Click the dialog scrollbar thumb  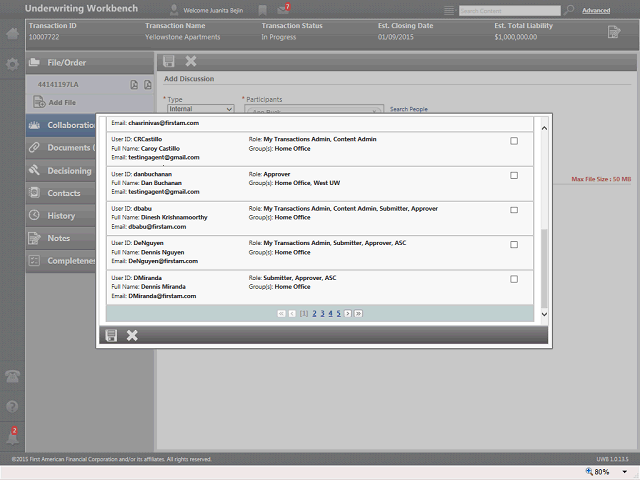click(x=544, y=269)
